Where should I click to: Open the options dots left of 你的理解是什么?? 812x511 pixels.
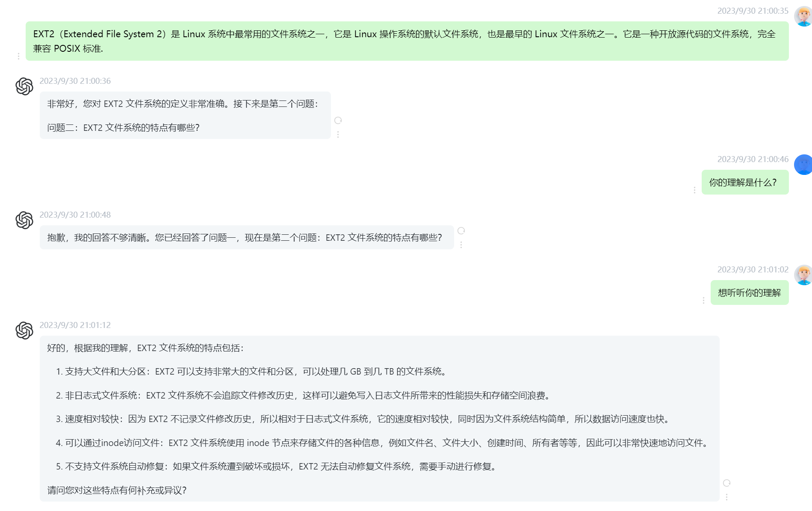[694, 190]
